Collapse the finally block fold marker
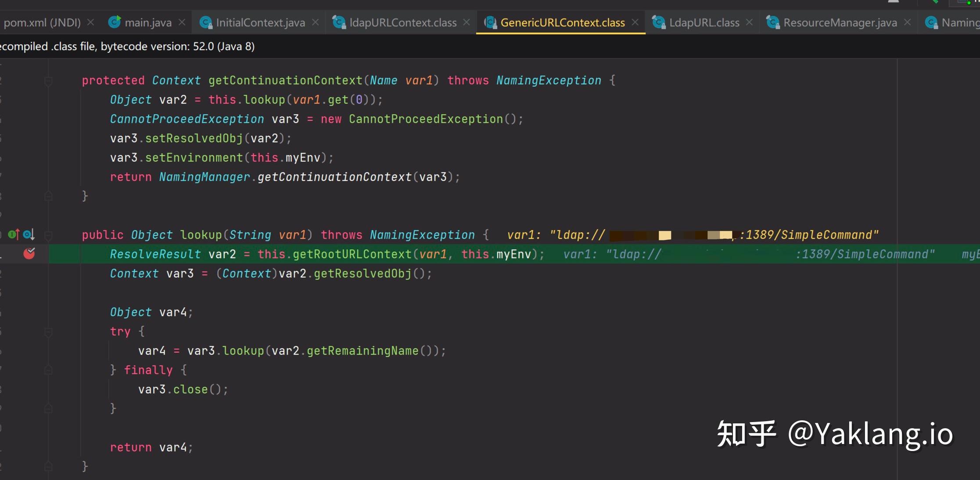The height and width of the screenshot is (480, 980). point(48,371)
